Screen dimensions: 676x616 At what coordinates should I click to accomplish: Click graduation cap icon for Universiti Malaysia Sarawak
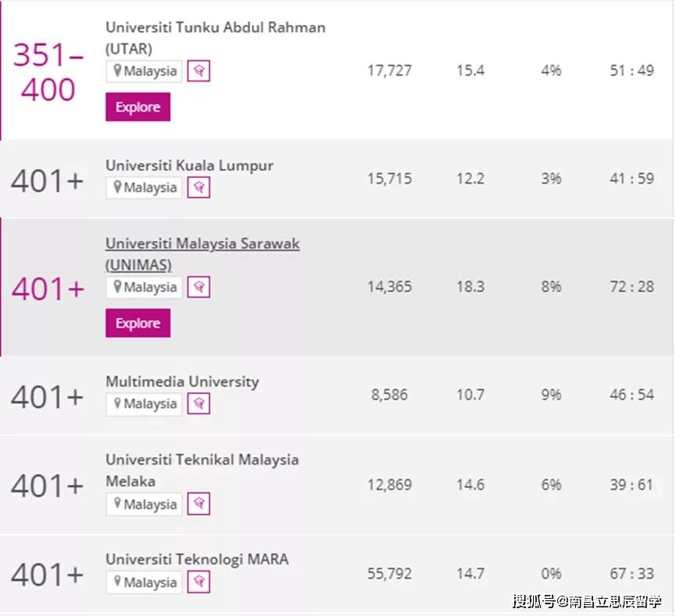(199, 287)
